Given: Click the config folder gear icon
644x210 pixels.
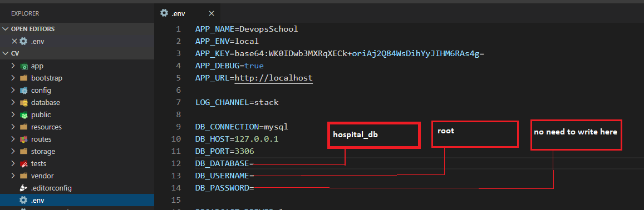Looking at the screenshot, I should [x=24, y=90].
